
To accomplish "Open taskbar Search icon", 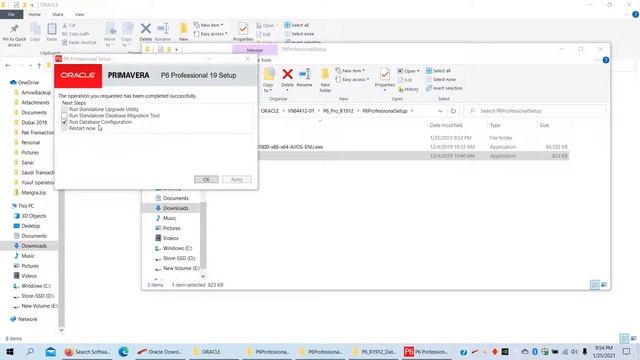I will [30, 351].
